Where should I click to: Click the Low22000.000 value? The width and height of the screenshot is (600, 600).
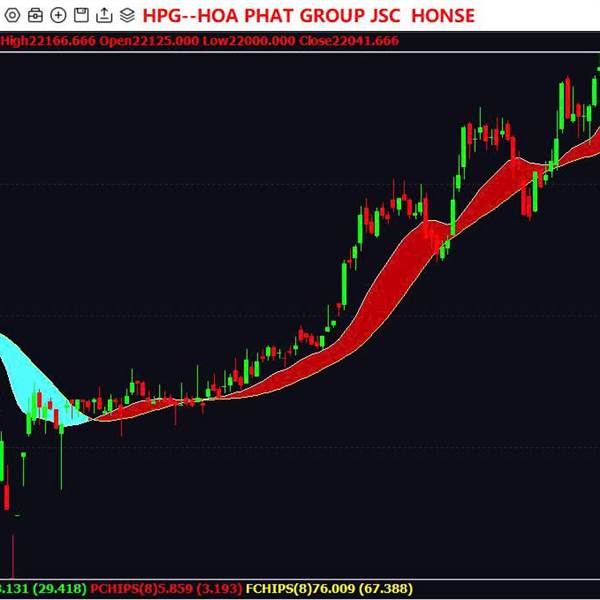249,41
